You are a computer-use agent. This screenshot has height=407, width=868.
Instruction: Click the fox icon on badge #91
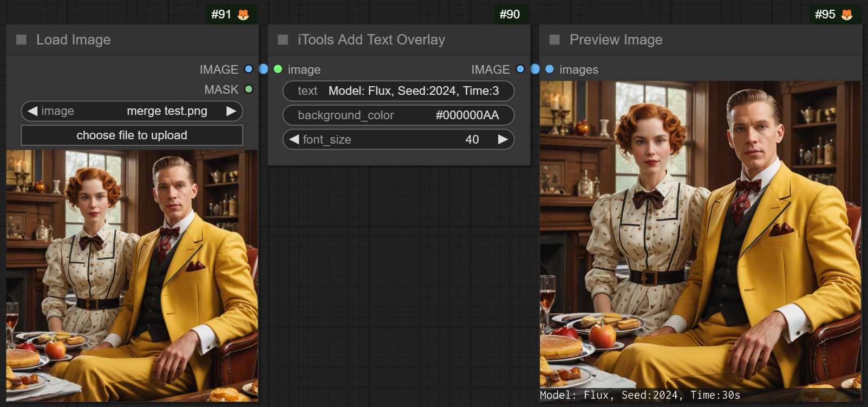click(244, 15)
